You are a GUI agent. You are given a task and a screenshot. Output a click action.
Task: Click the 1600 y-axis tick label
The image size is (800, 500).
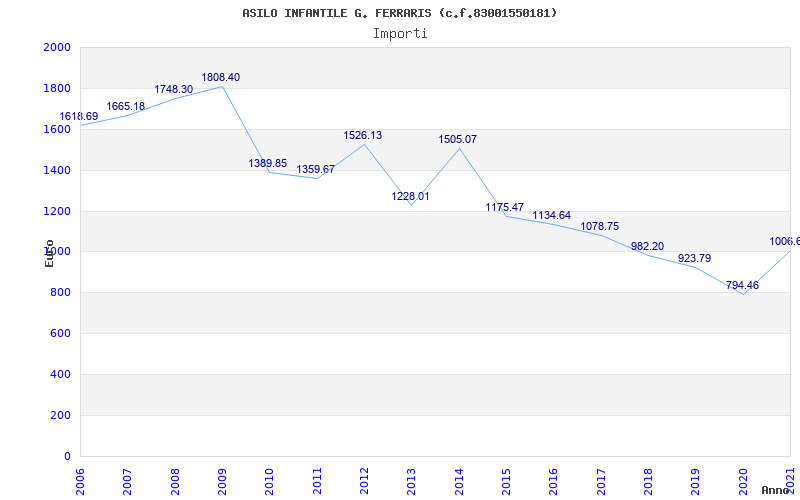pos(57,129)
